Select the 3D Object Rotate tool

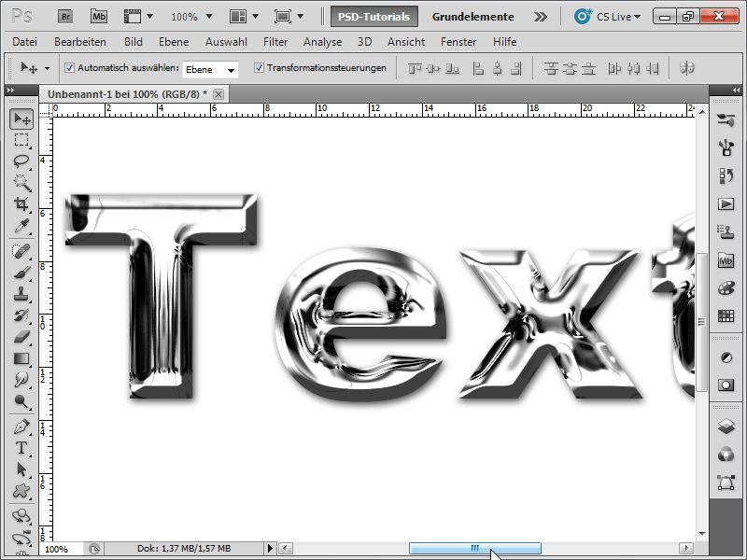coord(21,516)
